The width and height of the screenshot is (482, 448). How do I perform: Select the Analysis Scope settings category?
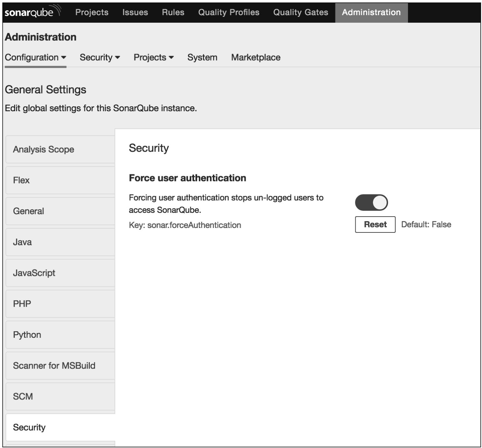[61, 149]
